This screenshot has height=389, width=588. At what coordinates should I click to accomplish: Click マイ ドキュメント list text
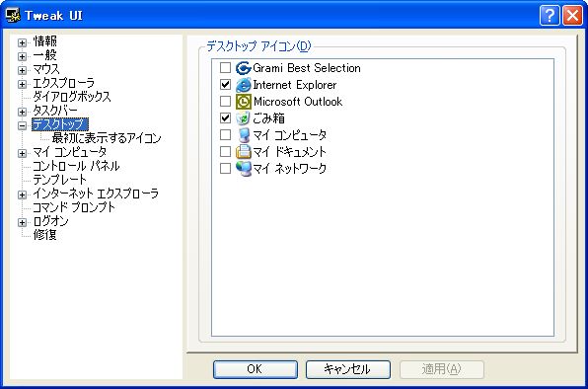[289, 152]
